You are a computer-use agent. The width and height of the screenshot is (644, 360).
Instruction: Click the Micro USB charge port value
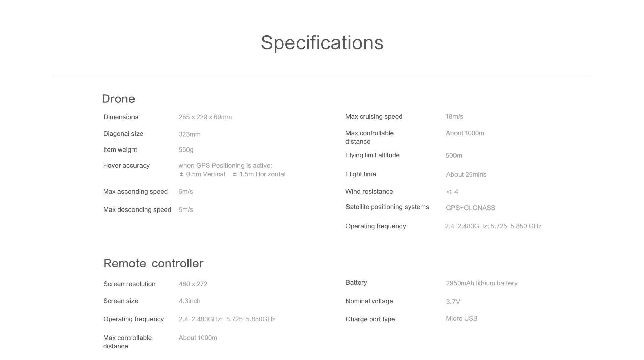pyautogui.click(x=462, y=319)
